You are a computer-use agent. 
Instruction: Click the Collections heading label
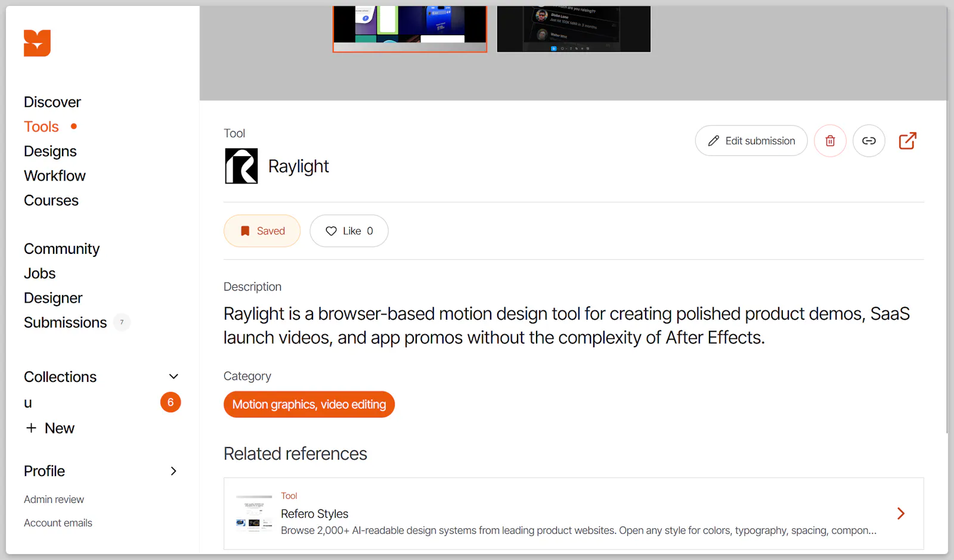click(x=60, y=377)
